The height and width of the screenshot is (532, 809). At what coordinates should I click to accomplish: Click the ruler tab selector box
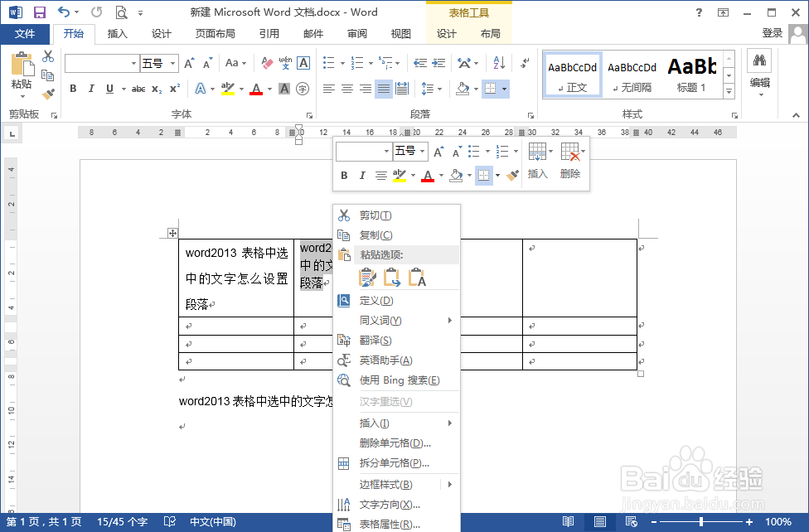(x=12, y=134)
